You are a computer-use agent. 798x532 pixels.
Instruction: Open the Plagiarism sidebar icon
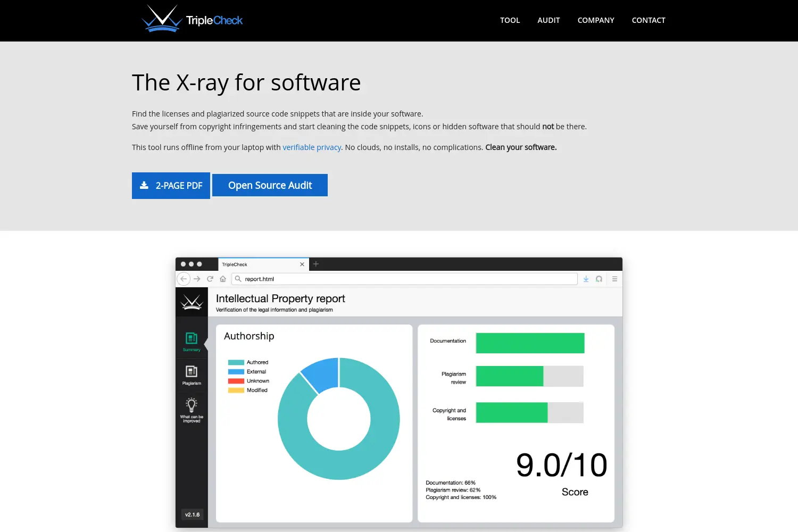192,375
